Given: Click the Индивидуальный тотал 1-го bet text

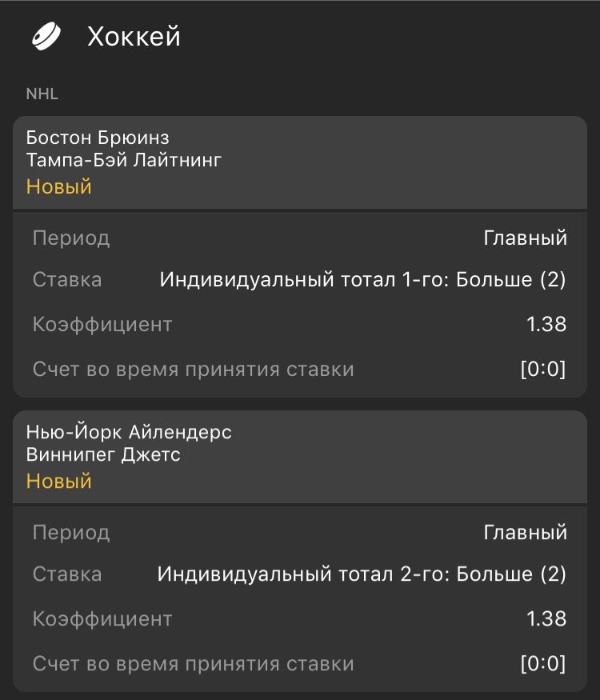Looking at the screenshot, I should [362, 279].
